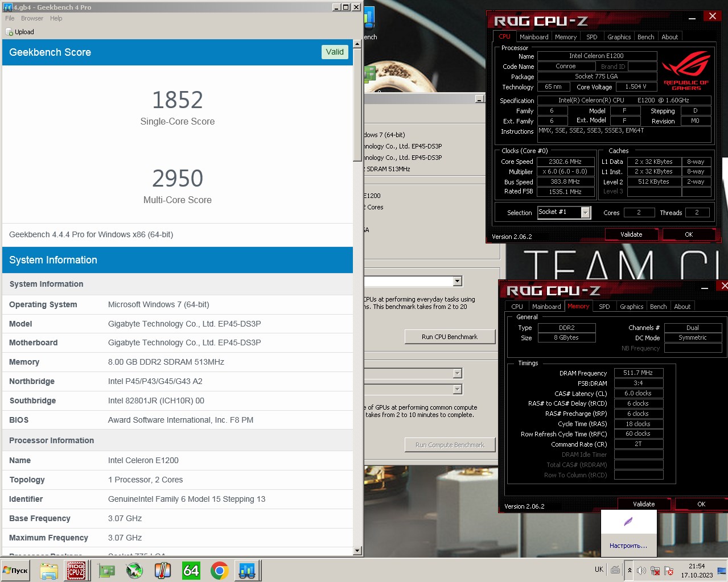Click OK in the lower CPU-Z window
Viewport: 728px width, 582px height.
coord(701,504)
